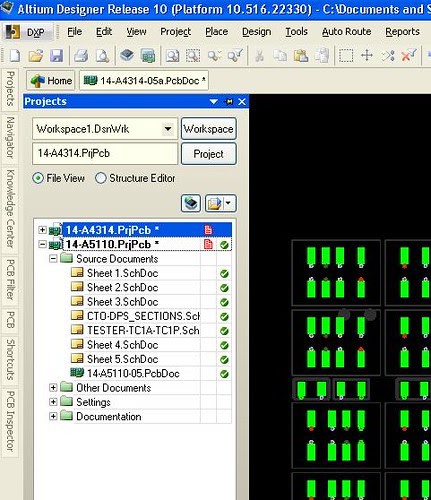Open the Workspace1.DsnWrk dropdown
The image size is (431, 500).
click(x=168, y=129)
